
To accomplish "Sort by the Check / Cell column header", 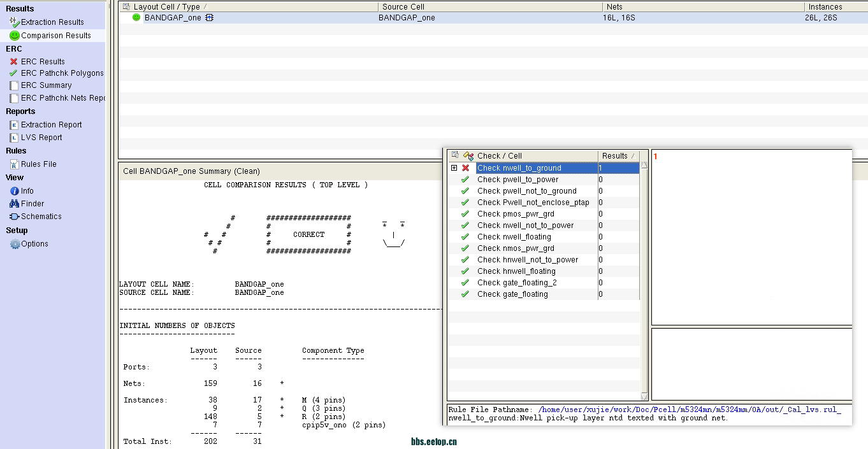I will 524,155.
